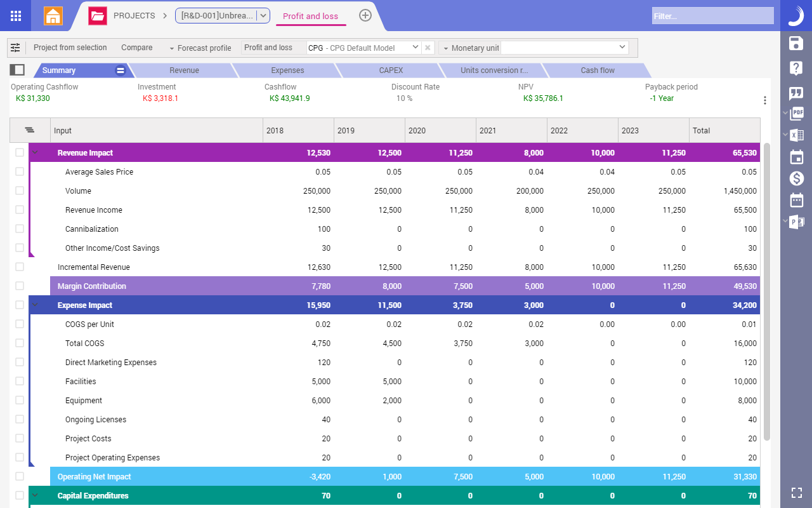This screenshot has width=812, height=508.
Task: Click the Compare button
Action: [x=137, y=48]
